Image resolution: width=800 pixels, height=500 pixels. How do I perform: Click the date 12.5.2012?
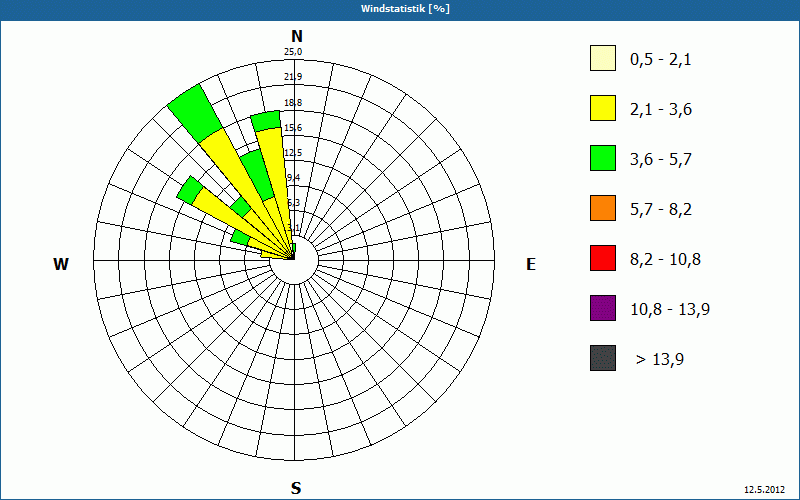click(x=764, y=490)
